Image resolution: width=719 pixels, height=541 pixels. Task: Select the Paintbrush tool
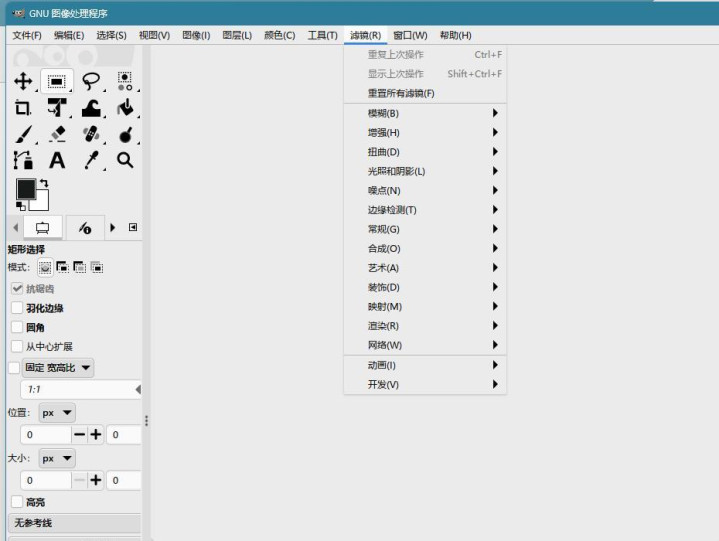tap(23, 135)
